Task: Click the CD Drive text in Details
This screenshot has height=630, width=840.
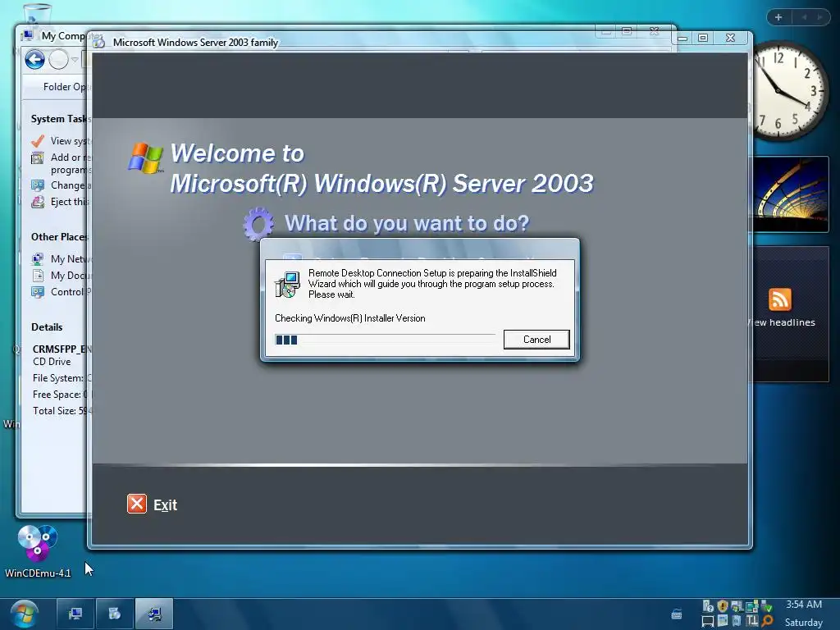Action: (52, 362)
